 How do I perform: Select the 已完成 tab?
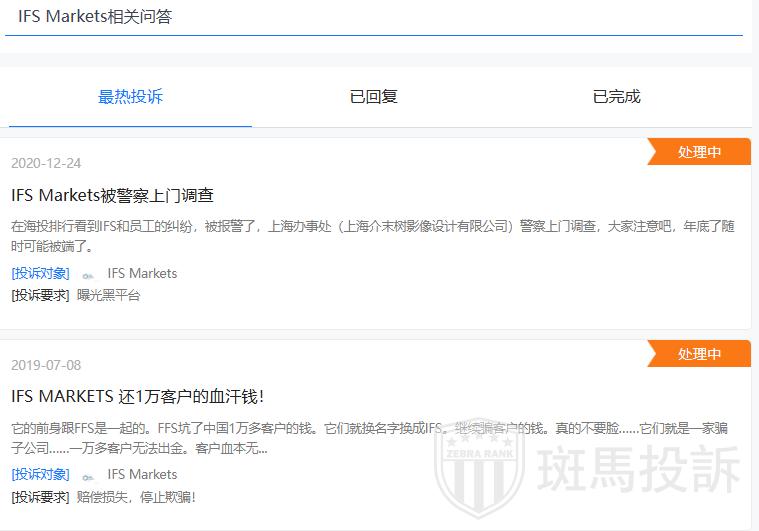click(x=616, y=97)
